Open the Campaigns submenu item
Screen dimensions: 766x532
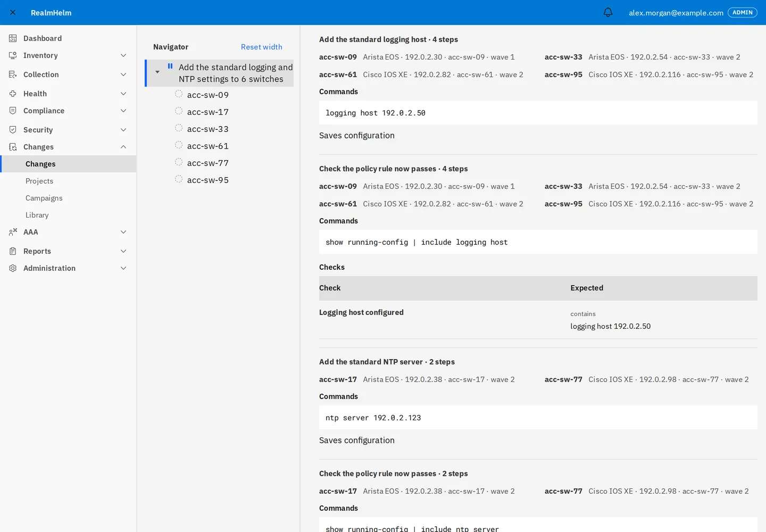click(x=68, y=198)
